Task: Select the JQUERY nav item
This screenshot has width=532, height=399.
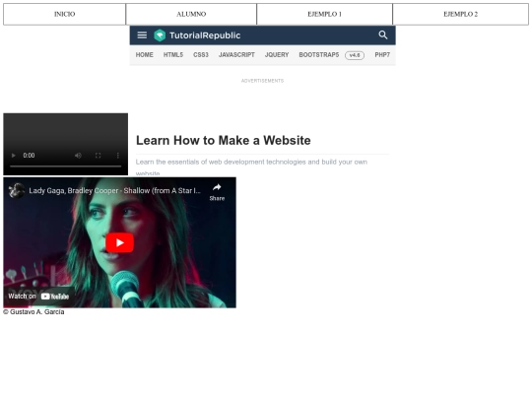Action: pos(277,55)
